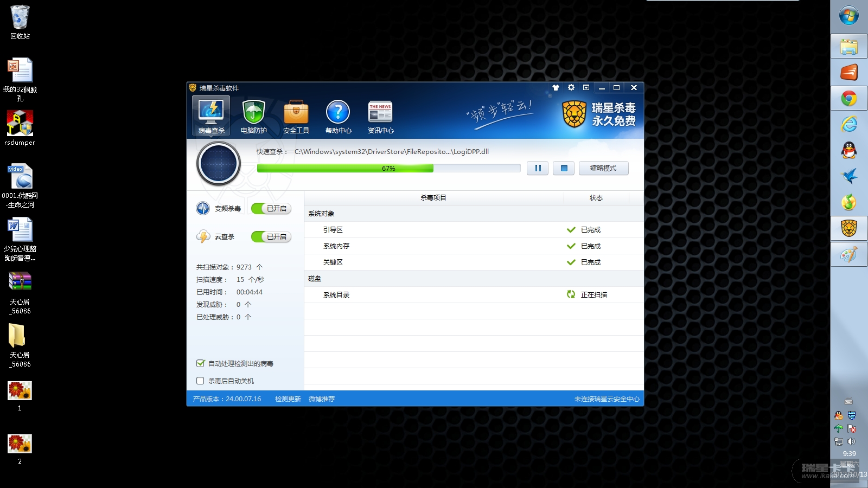Image resolution: width=868 pixels, height=488 pixels.
Task: Click the 变频杀毒 waveform icon
Action: coord(203,208)
